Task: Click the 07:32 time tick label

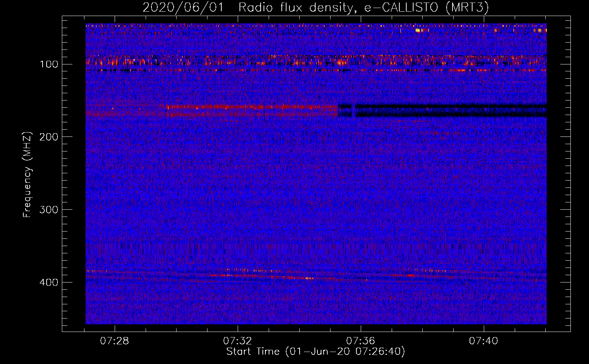Action: pos(238,341)
